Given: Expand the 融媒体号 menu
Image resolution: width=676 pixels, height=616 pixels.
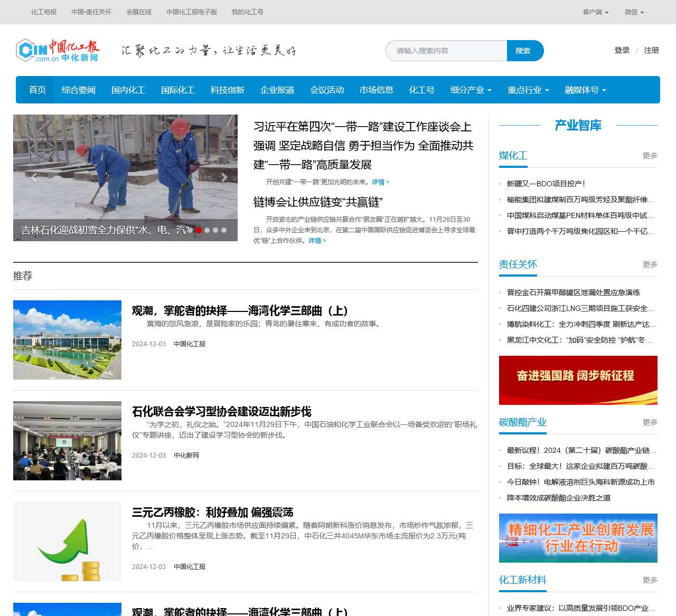Looking at the screenshot, I should pyautogui.click(x=585, y=90).
